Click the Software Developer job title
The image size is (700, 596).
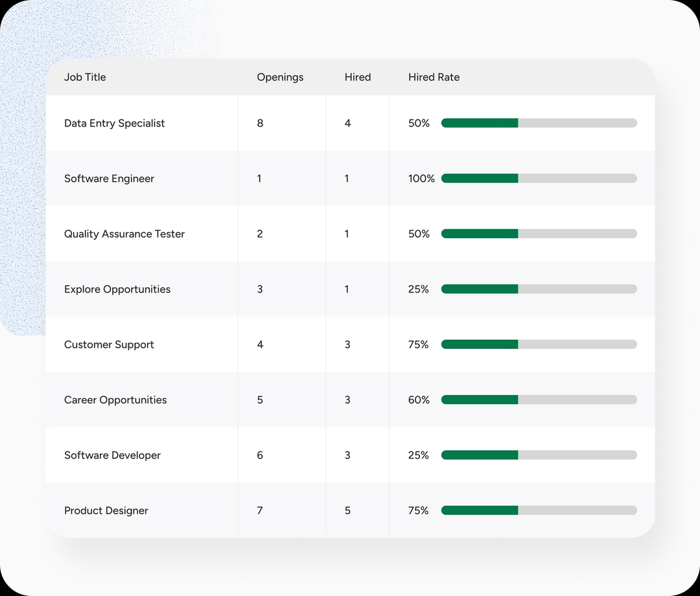click(112, 455)
